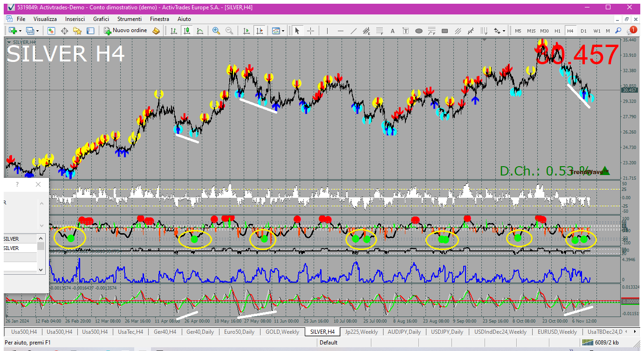
Task: Select the arrow cursor tool
Action: pos(297,31)
